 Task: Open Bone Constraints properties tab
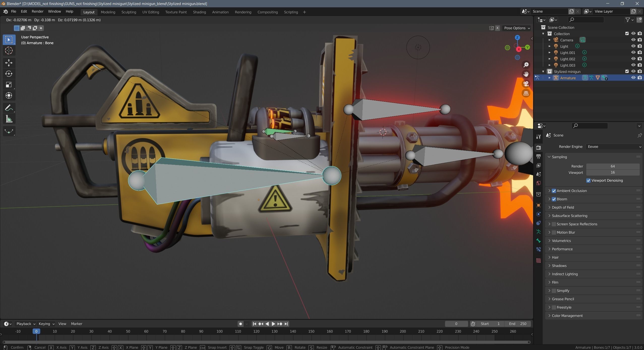coord(538,249)
